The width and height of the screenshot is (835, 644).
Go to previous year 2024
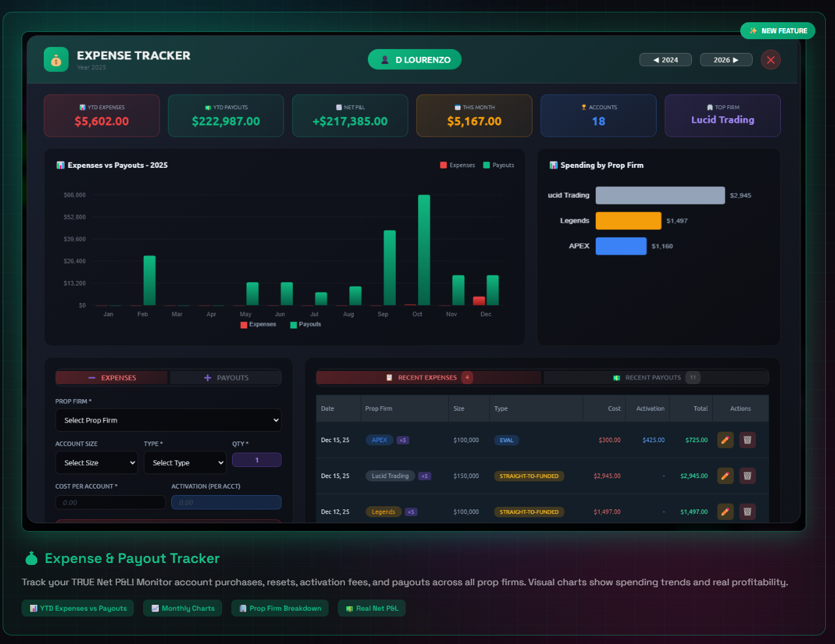[x=665, y=59]
